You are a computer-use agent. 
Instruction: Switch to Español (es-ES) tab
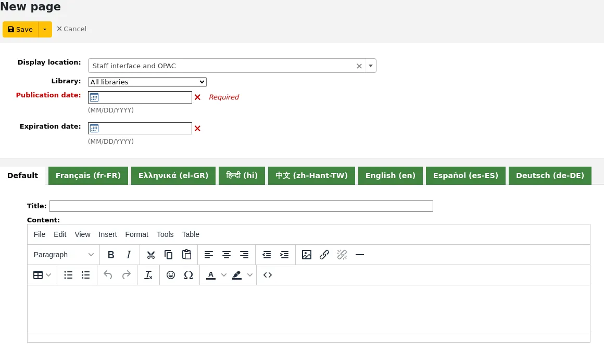point(465,175)
